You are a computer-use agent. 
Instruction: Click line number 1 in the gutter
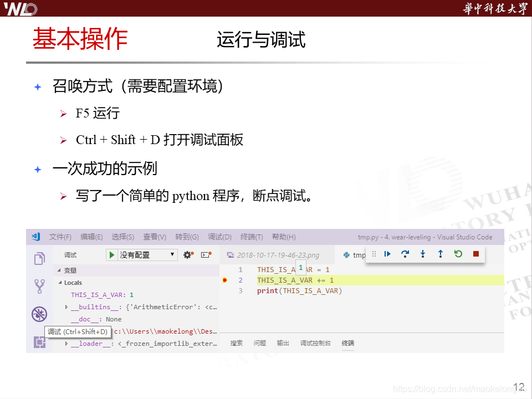pyautogui.click(x=240, y=270)
